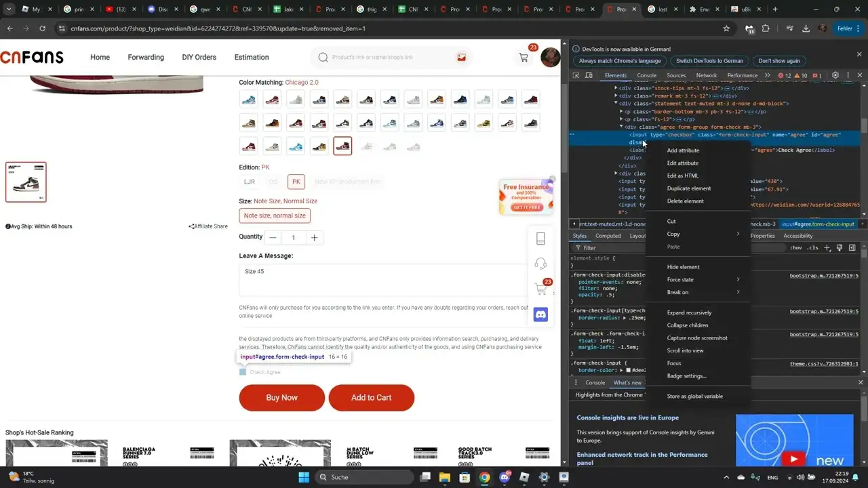Click the styles Filter input field
The height and width of the screenshot is (488, 868).
[x=678, y=248]
